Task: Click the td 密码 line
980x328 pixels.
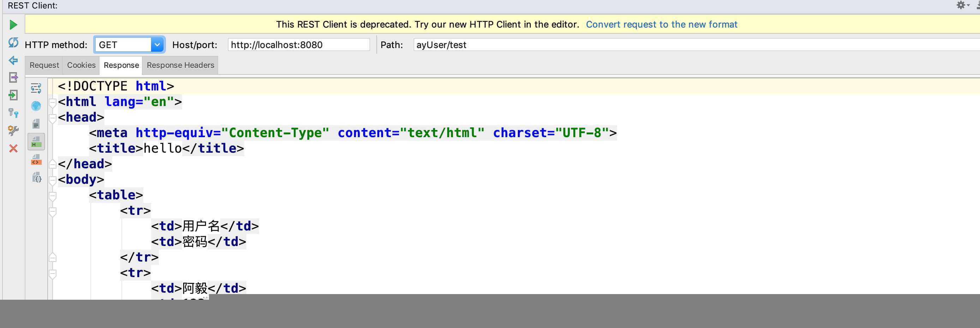Action: click(x=199, y=241)
